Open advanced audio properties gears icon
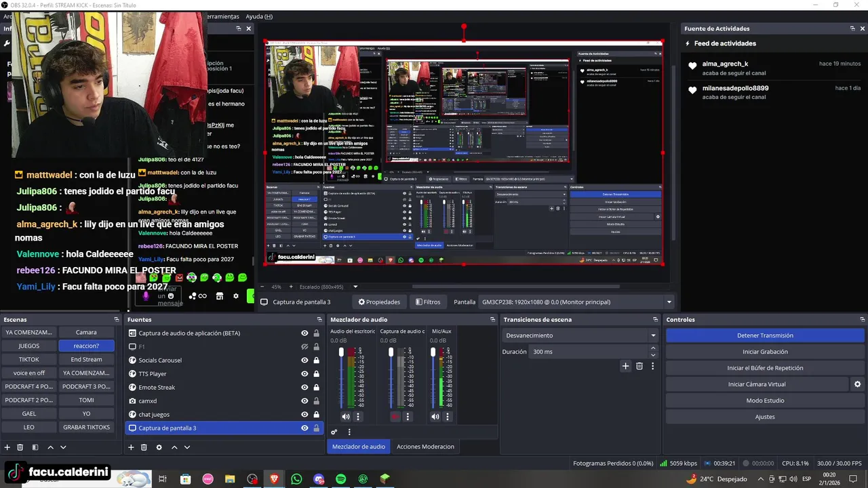Screen dimensions: 868x488 (x=334, y=432)
